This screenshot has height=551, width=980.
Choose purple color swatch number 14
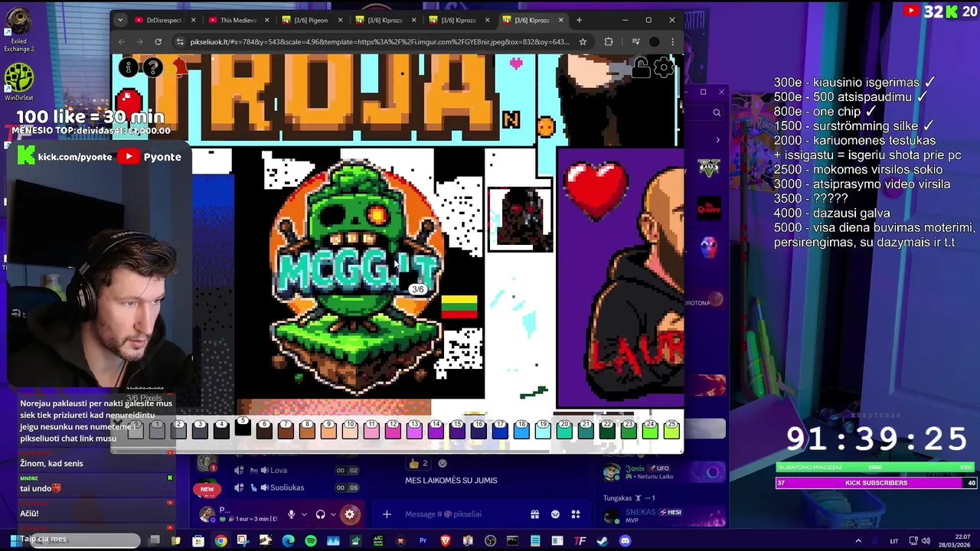coord(436,429)
